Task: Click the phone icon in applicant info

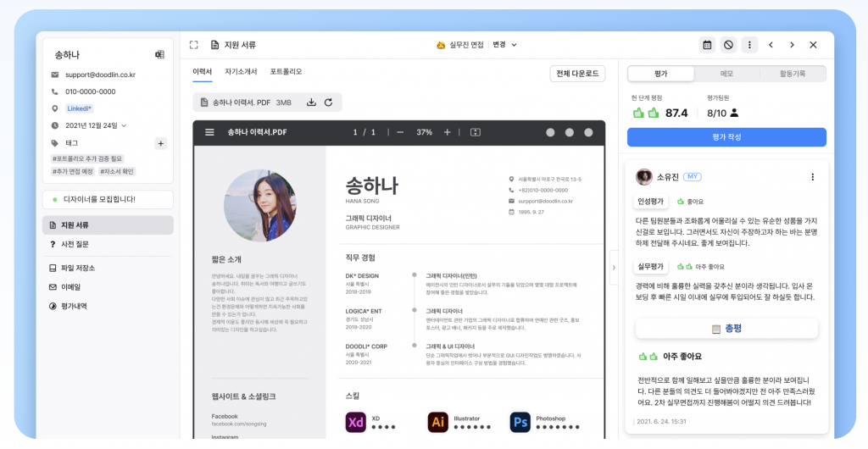Action: (55, 91)
